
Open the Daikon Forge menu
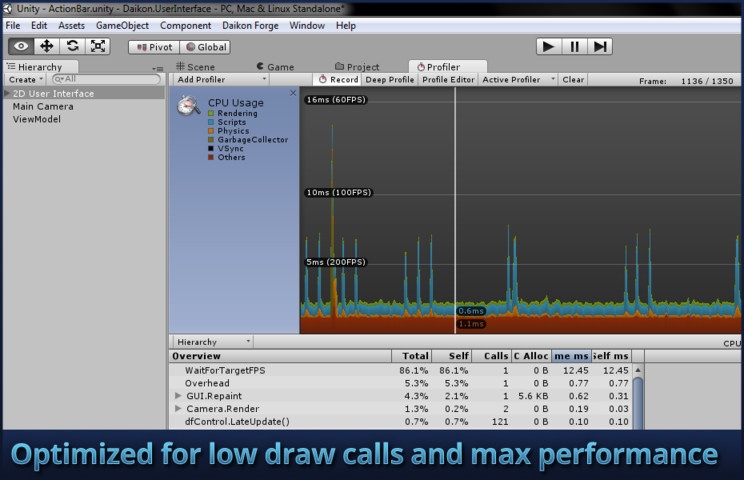[250, 26]
